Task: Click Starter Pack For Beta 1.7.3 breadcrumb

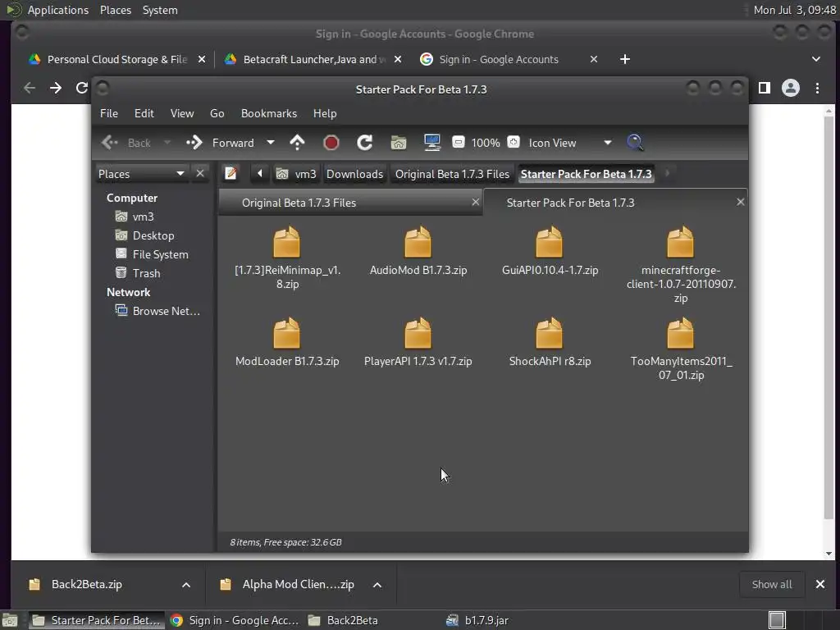Action: tap(586, 174)
